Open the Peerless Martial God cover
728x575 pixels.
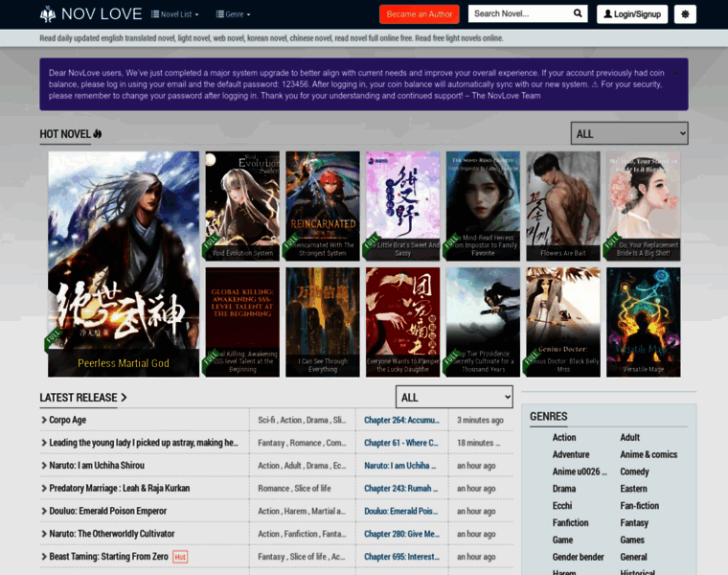click(124, 264)
